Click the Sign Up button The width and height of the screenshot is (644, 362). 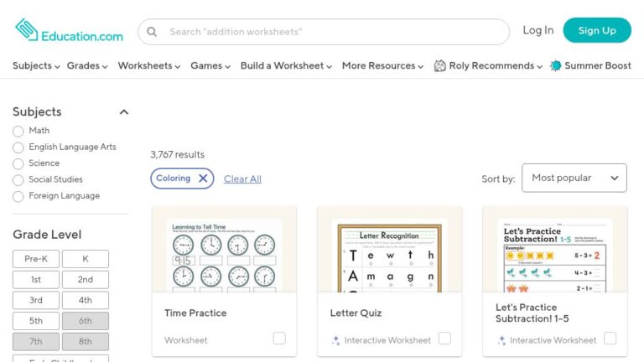[597, 30]
